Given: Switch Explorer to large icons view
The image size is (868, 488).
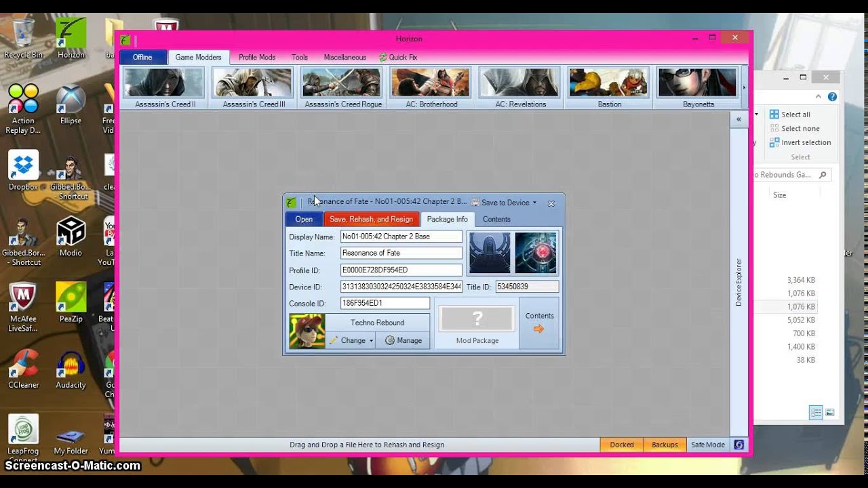Looking at the screenshot, I should click(x=829, y=412).
